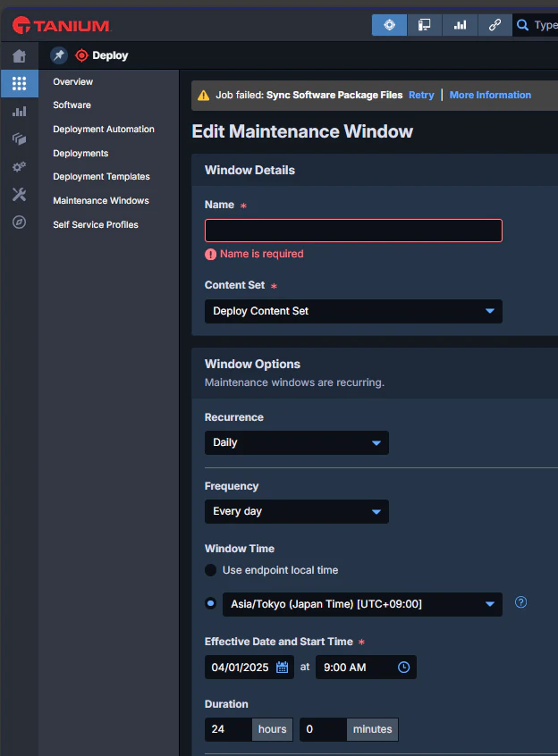
Task: Click the Tanium logo
Action: pyautogui.click(x=62, y=25)
